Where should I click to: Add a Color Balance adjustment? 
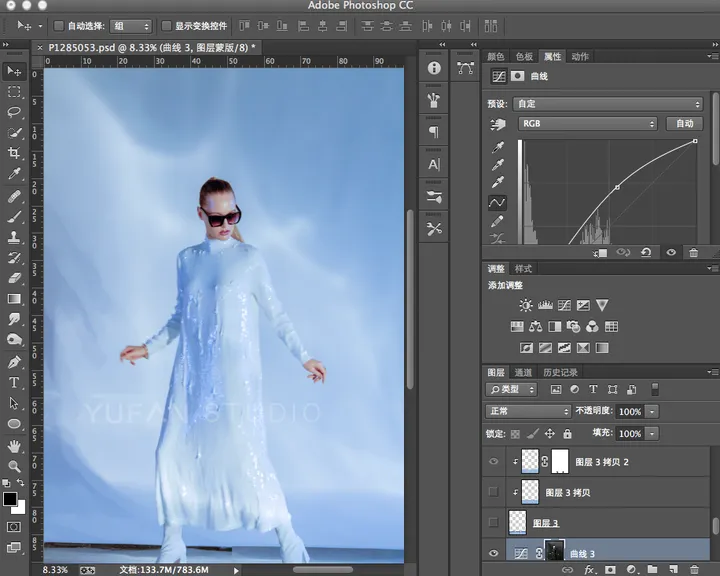pyautogui.click(x=535, y=327)
